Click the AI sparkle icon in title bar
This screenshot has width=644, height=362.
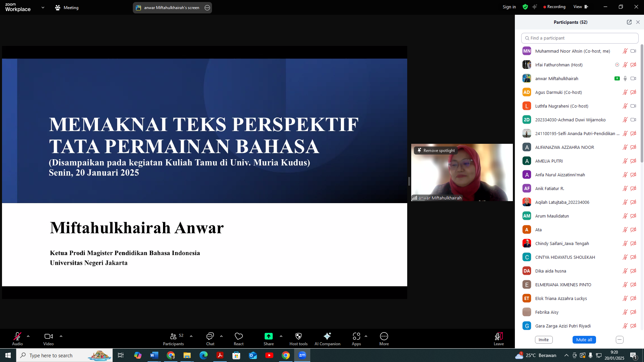click(535, 7)
